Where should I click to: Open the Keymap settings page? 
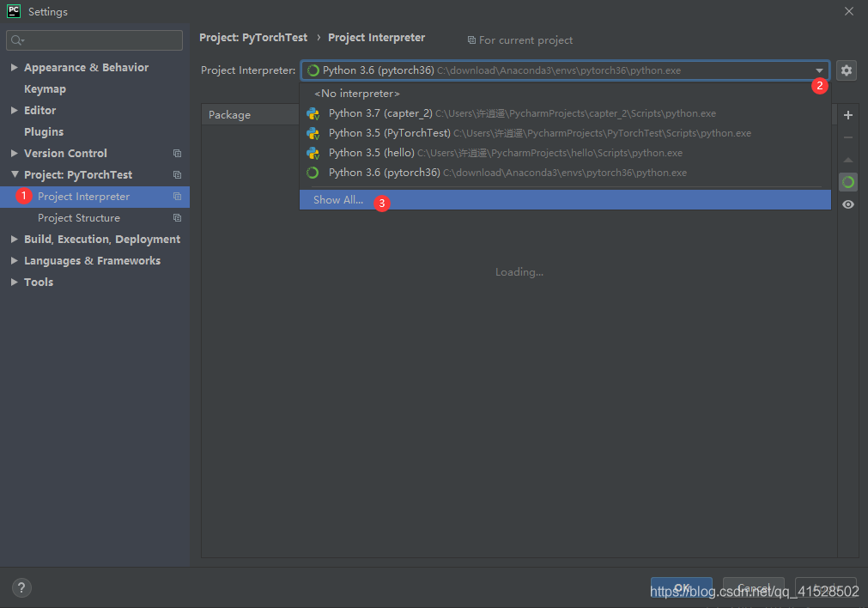[45, 89]
